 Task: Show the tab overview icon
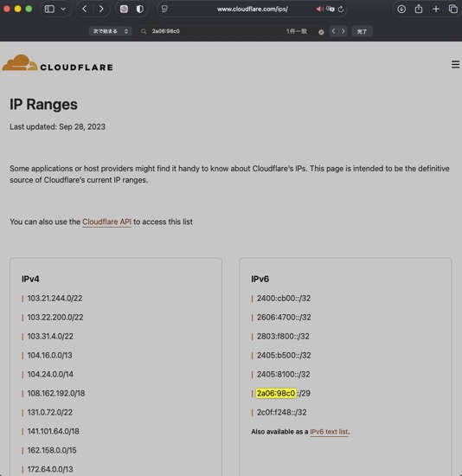tap(452, 9)
